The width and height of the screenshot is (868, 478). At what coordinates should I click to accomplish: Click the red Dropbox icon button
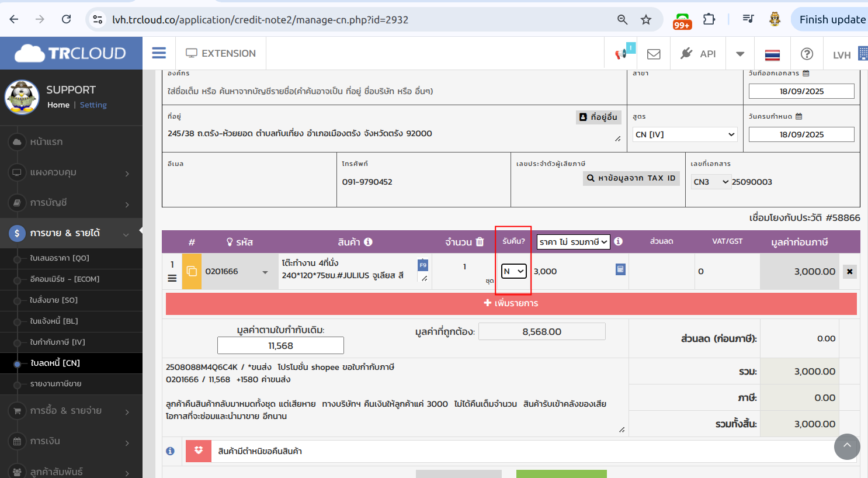pos(199,451)
